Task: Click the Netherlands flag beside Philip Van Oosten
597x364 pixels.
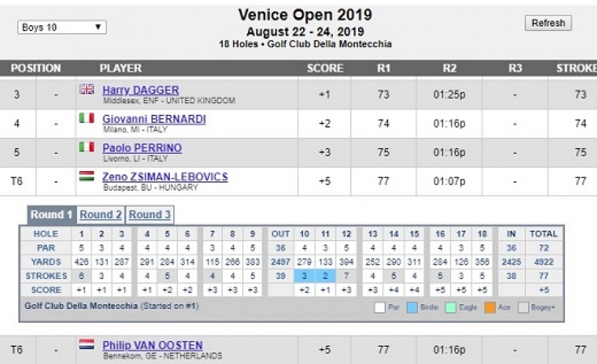Action: (87, 345)
